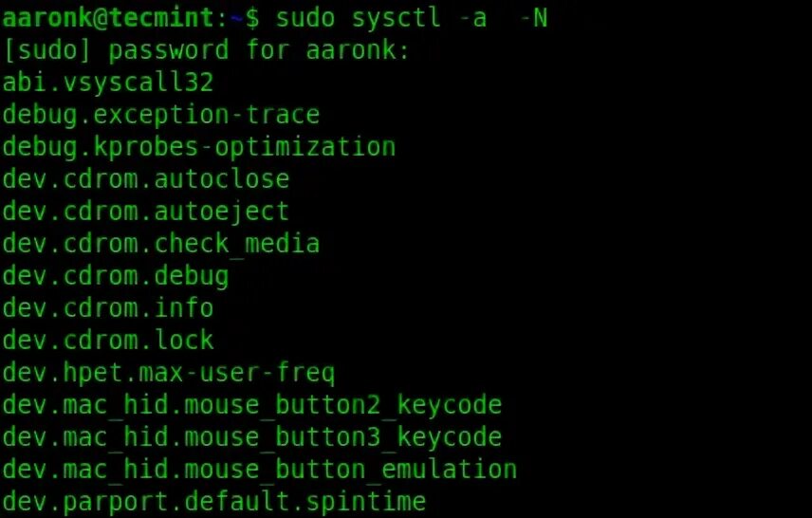Click the -N flag in the command
The width and height of the screenshot is (812, 518).
click(533, 19)
